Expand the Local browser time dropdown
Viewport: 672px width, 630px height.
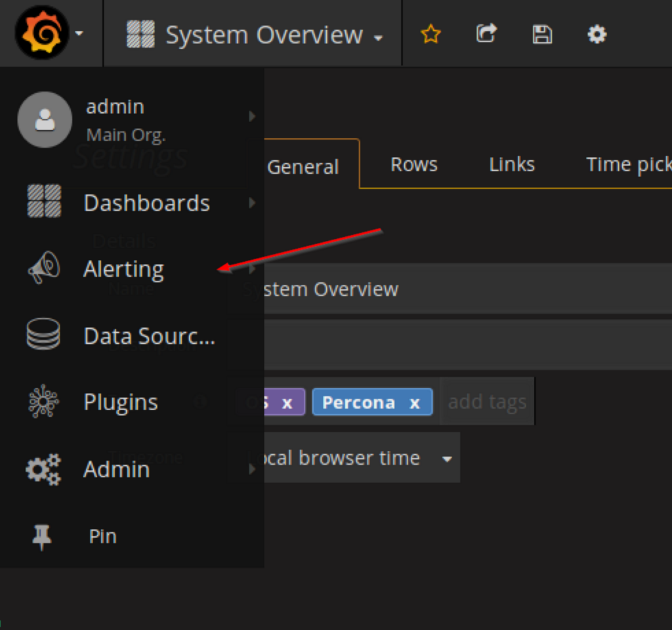coord(447,458)
